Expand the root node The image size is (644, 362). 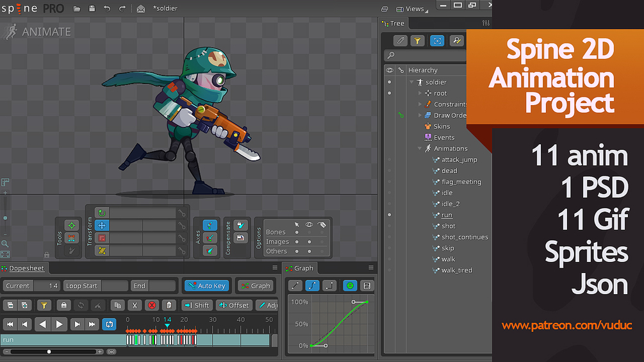[x=420, y=93]
